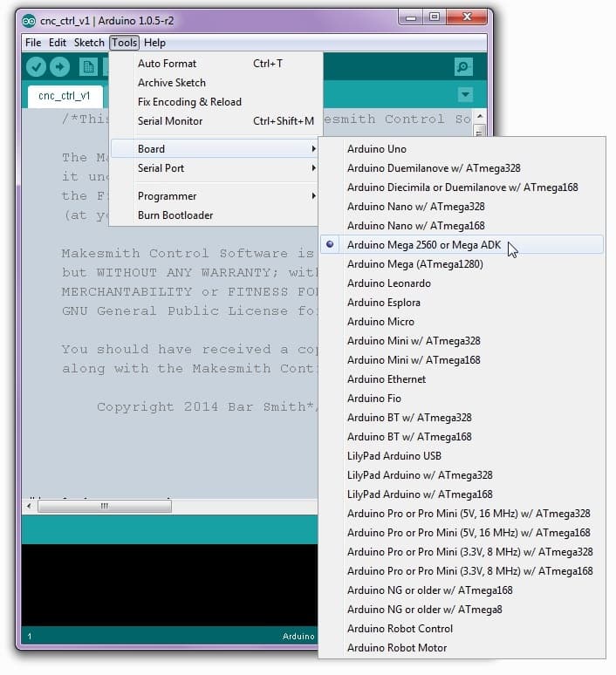Switch to the cnc_ctrl_v1 tab

tap(65, 96)
